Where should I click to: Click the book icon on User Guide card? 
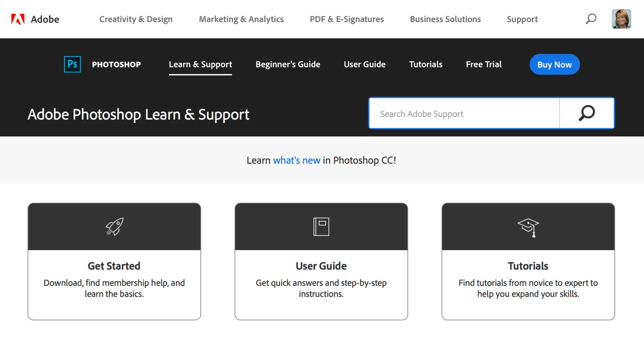tap(321, 227)
